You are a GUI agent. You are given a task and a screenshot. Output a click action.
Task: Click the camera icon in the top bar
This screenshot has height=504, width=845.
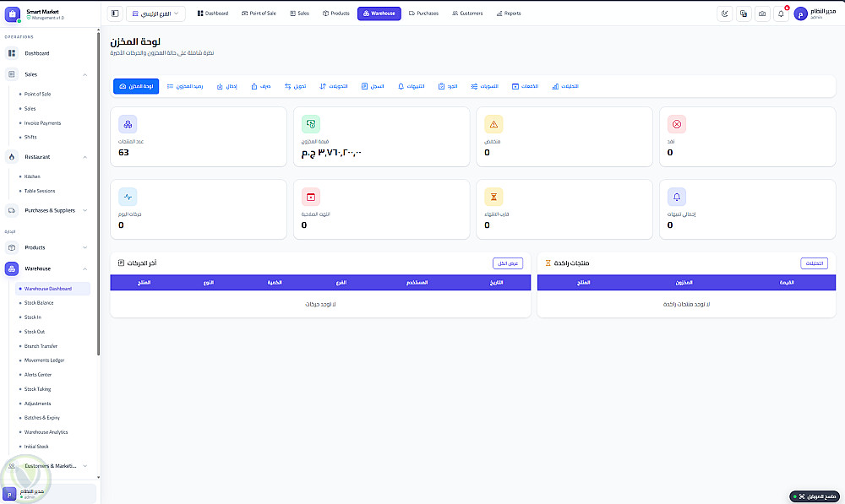(762, 14)
